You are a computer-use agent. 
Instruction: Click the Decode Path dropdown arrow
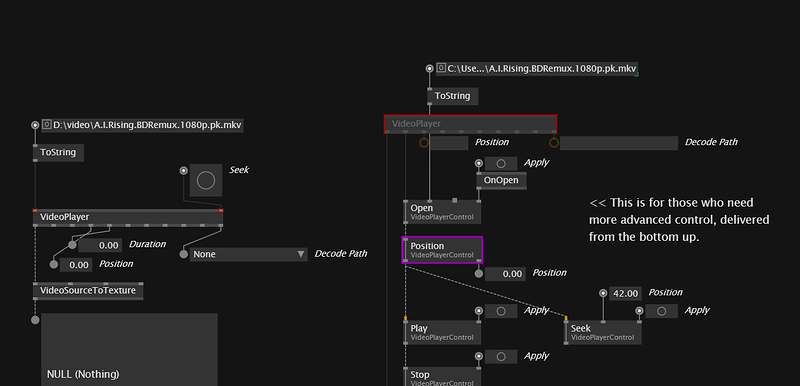click(301, 254)
